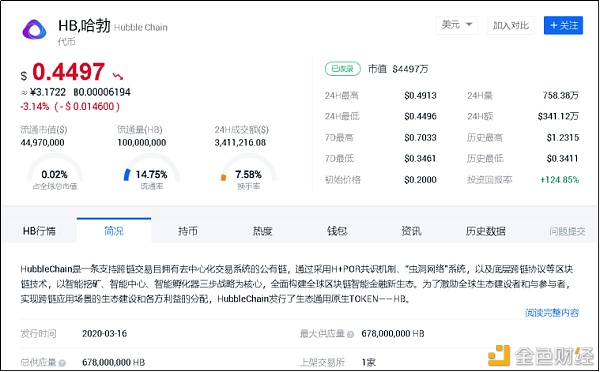The height and width of the screenshot is (372, 600).
Task: Click the Hubble Chain English name text
Action: 141,28
